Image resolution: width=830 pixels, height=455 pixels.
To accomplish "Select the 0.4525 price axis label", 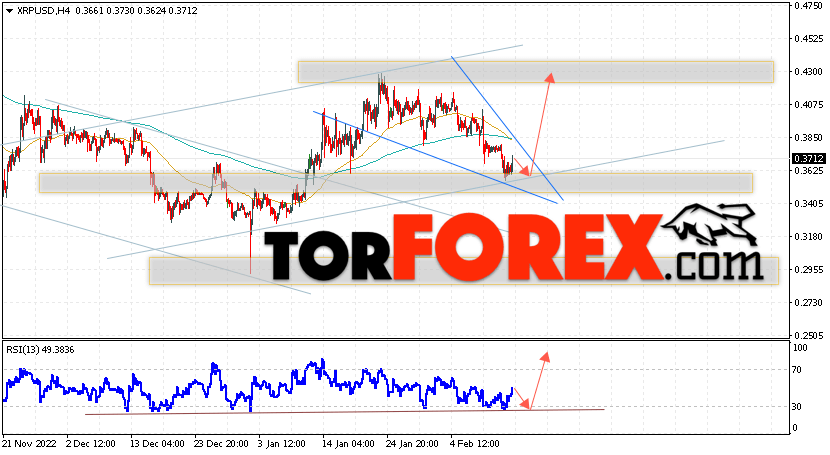I will pos(808,39).
